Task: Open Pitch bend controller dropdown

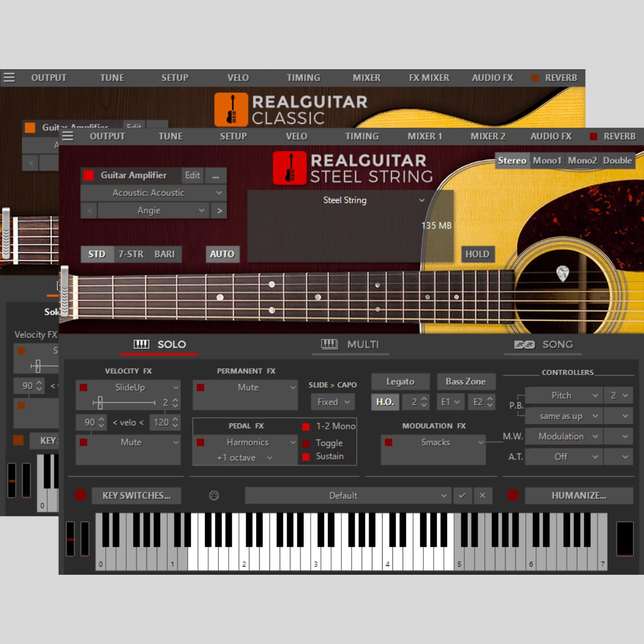Action: coord(563,395)
